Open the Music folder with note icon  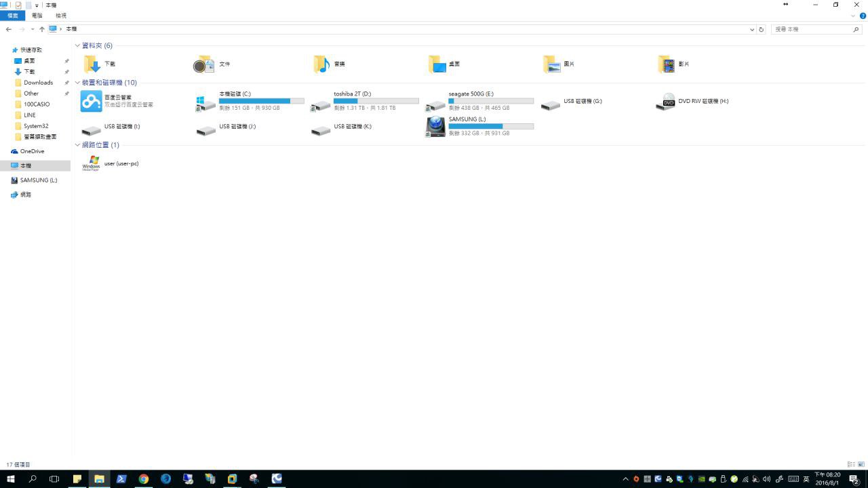click(x=321, y=64)
